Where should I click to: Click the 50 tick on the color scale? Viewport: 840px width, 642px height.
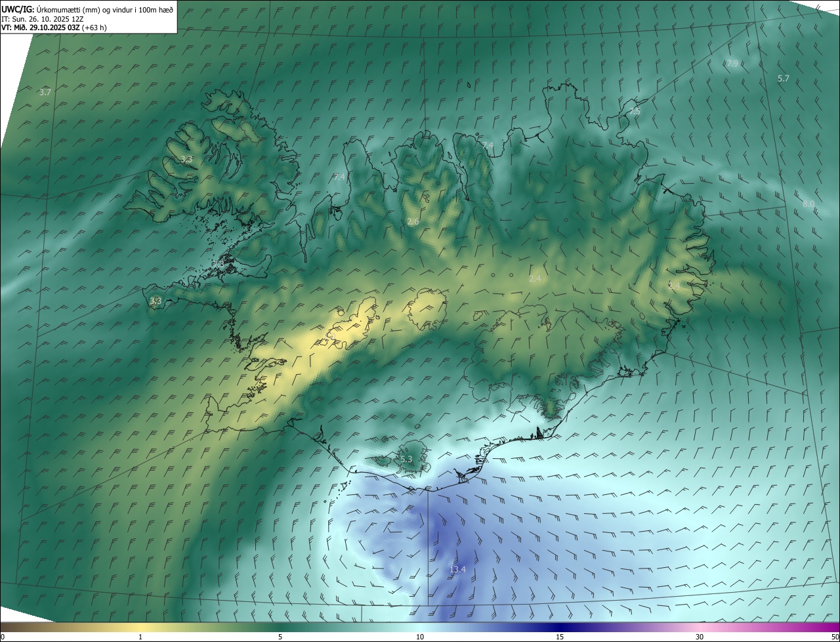835,637
